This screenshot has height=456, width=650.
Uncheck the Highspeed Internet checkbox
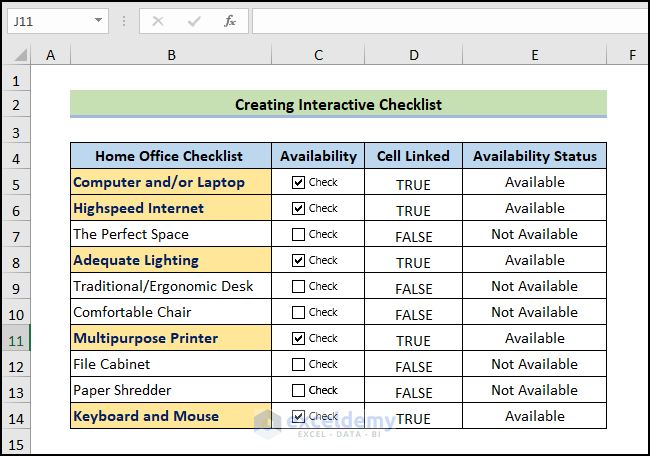pyautogui.click(x=298, y=209)
